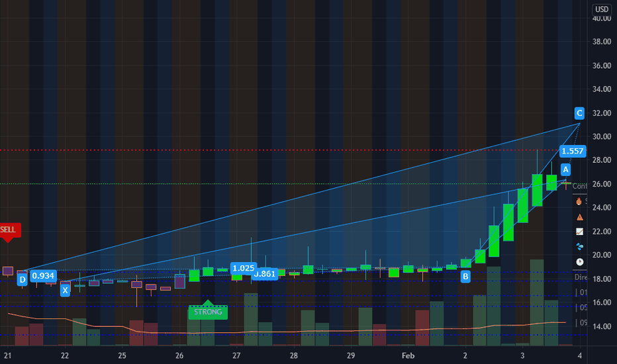Click the 22 date label on time axis
Image resolution: width=617 pixels, height=364 pixels.
64,356
